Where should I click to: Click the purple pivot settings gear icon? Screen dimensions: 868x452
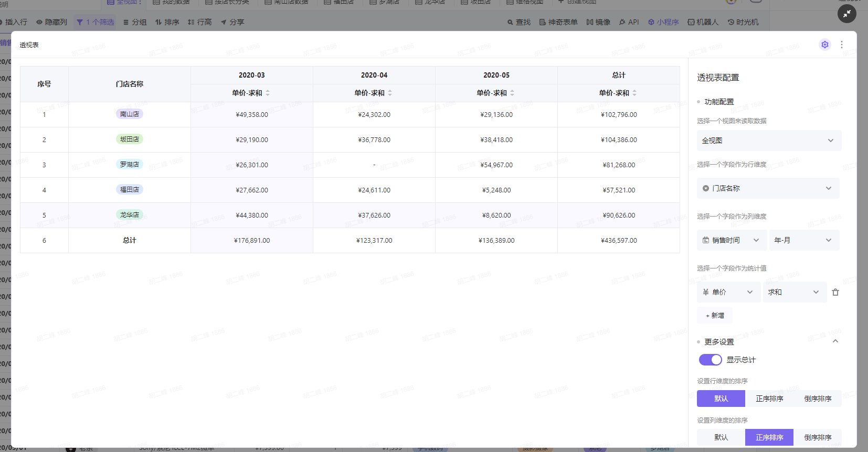[x=824, y=45]
